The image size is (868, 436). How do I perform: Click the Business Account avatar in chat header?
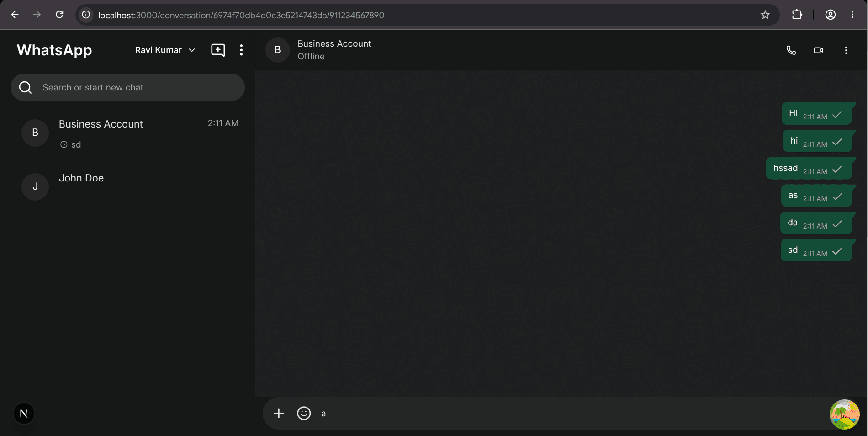coord(278,50)
